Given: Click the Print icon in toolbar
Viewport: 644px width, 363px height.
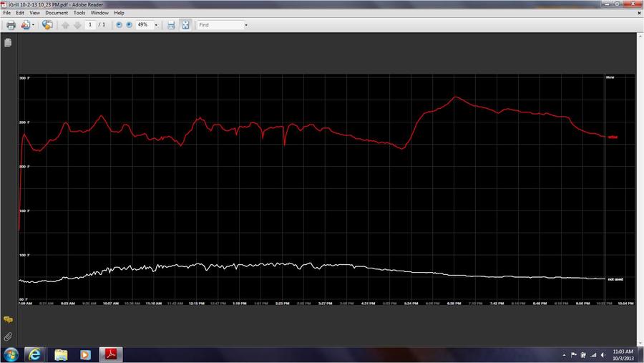Looking at the screenshot, I should [11, 25].
